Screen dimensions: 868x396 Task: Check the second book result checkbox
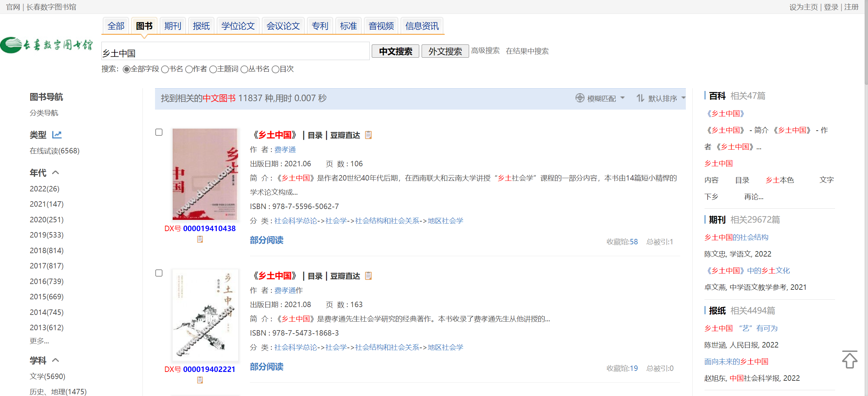[159, 273]
